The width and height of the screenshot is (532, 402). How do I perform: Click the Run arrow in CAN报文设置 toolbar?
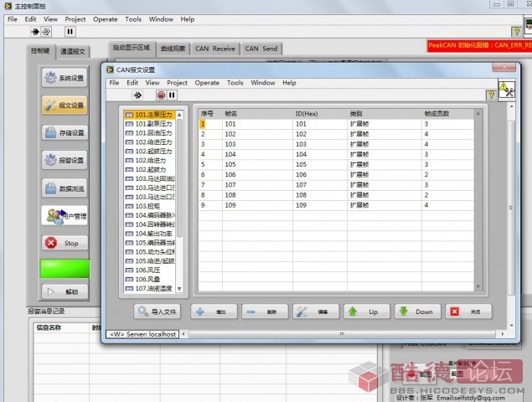(137, 95)
